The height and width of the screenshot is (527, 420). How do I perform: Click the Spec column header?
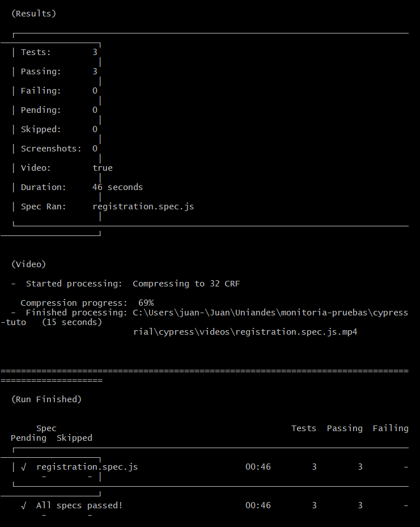[46, 428]
